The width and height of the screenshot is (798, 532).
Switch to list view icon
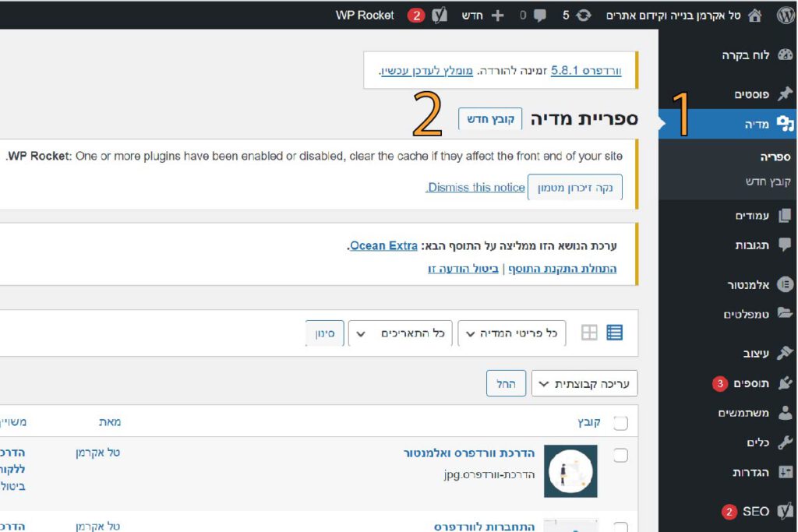tap(614, 333)
